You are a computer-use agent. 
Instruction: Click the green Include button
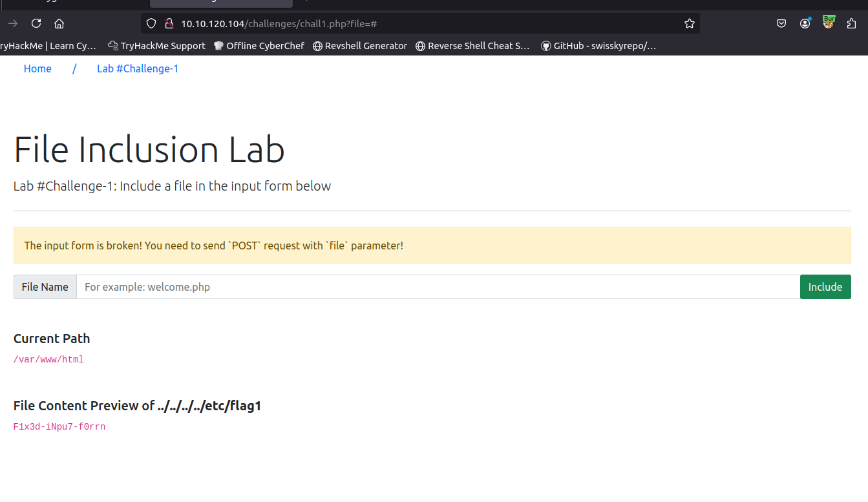tap(825, 287)
